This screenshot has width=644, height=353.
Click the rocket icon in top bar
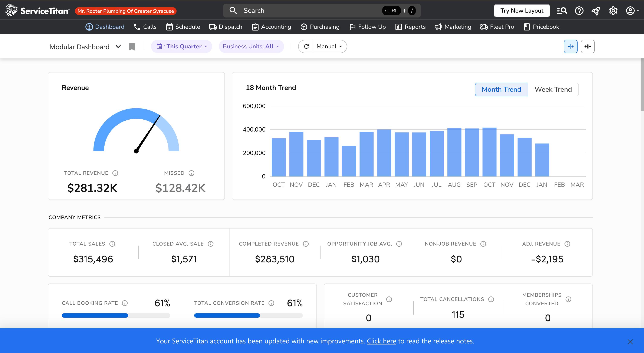tap(596, 11)
